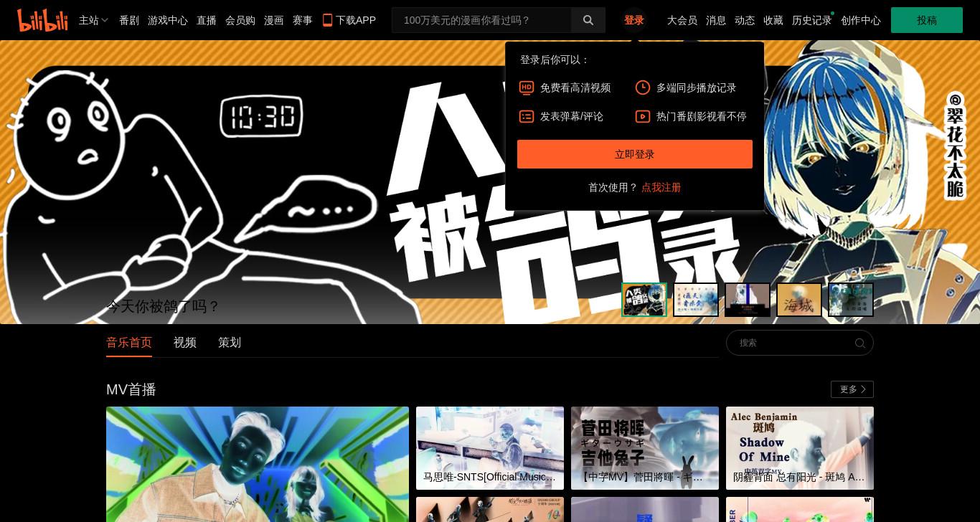980x522 pixels.
Task: Open the 直播 page
Action: coord(207,20)
